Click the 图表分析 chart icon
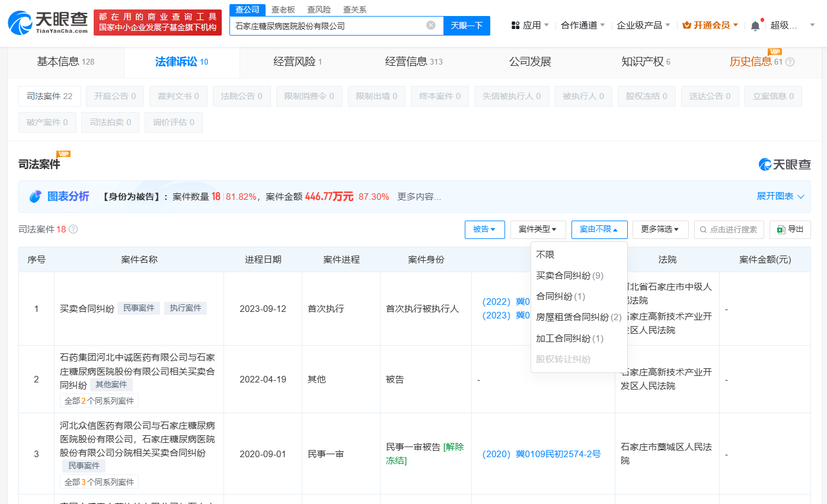Viewport: 827px width, 504px height. [36, 196]
